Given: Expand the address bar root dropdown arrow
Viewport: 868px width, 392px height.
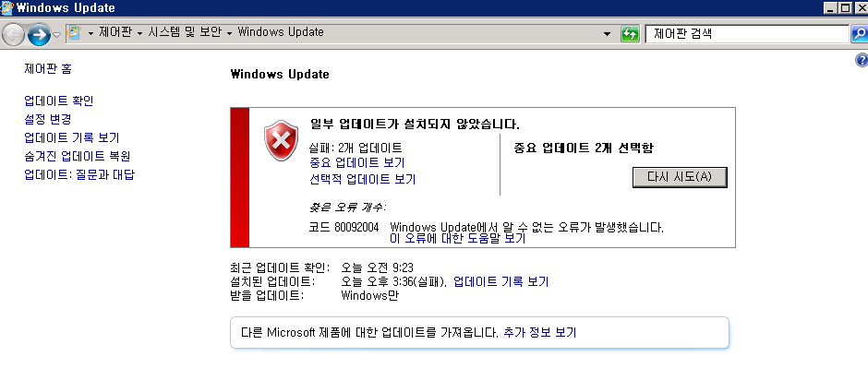Looking at the screenshot, I should click(x=90, y=34).
